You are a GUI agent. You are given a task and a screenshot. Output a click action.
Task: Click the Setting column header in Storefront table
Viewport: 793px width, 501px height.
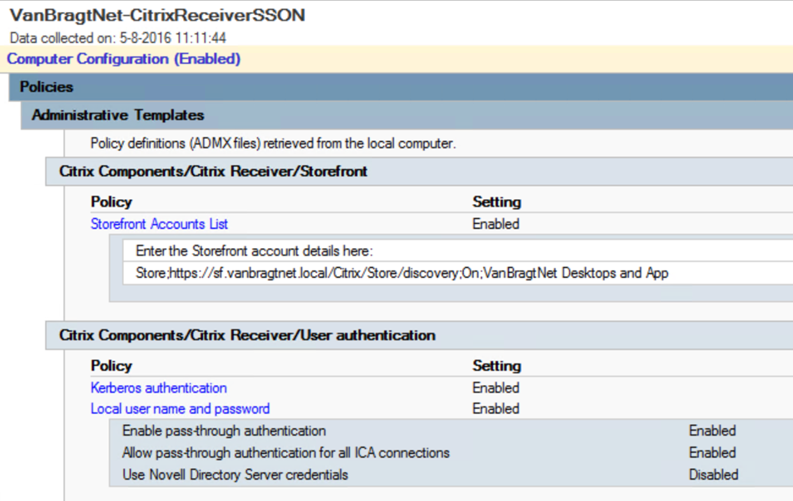(497, 202)
